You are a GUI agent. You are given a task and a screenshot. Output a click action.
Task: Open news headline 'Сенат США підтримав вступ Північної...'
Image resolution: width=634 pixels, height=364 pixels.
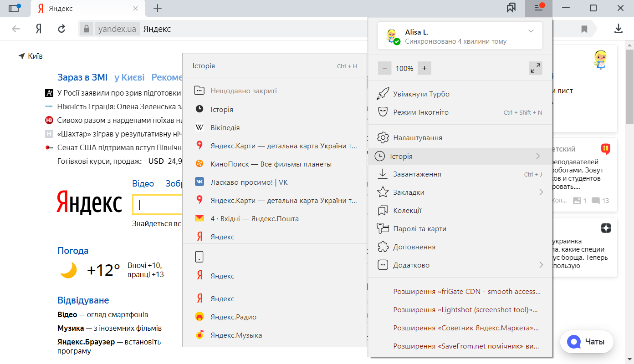(x=119, y=147)
